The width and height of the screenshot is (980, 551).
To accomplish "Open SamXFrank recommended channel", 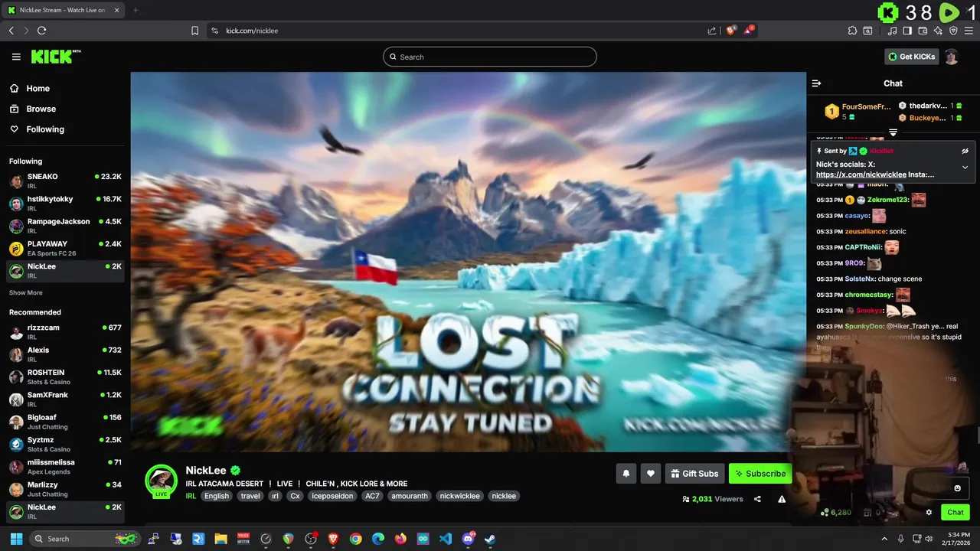I will tap(65, 399).
